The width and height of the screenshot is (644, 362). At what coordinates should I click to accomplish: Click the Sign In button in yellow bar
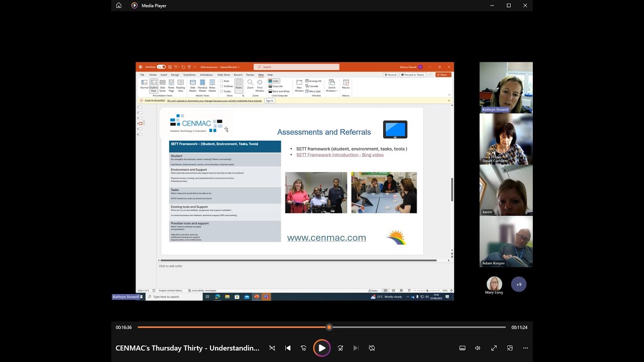point(270,101)
